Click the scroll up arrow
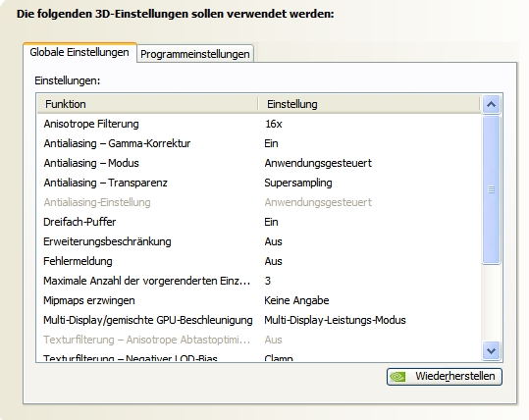The image size is (529, 420). click(491, 104)
